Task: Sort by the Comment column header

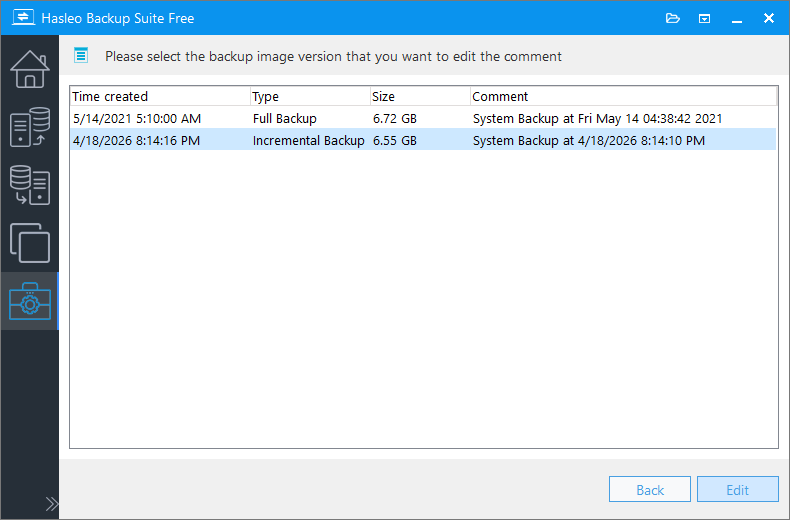Action: pos(624,96)
